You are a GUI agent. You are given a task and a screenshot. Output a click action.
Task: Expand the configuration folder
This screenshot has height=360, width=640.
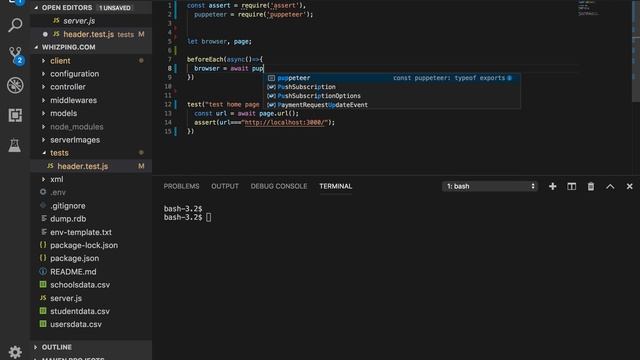click(44, 74)
